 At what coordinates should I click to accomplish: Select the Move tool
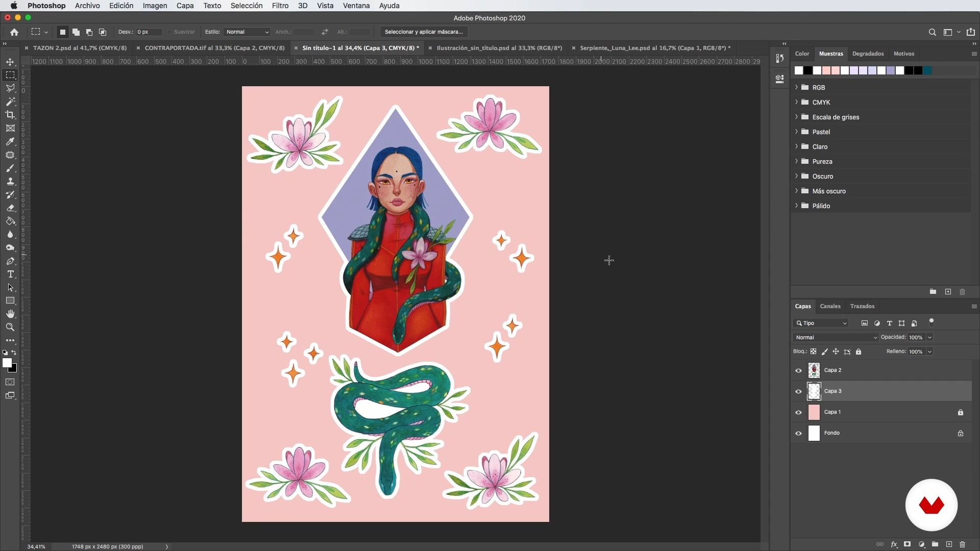pyautogui.click(x=10, y=62)
